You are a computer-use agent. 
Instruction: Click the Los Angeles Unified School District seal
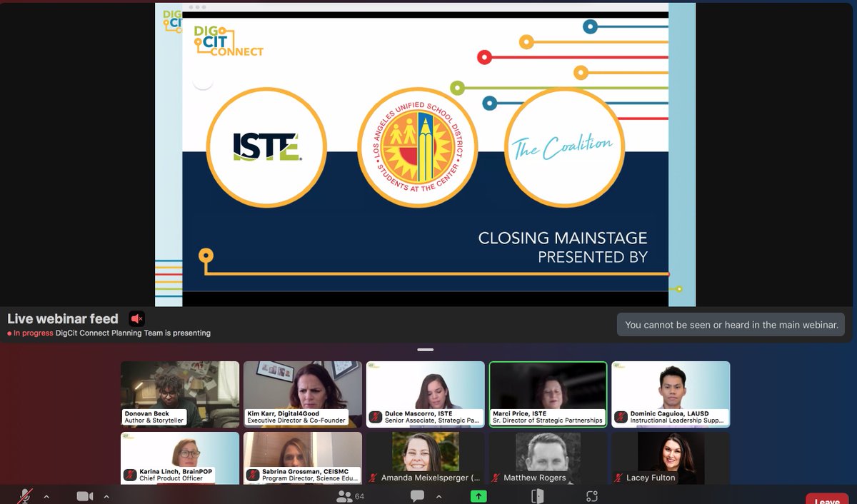pyautogui.click(x=418, y=148)
